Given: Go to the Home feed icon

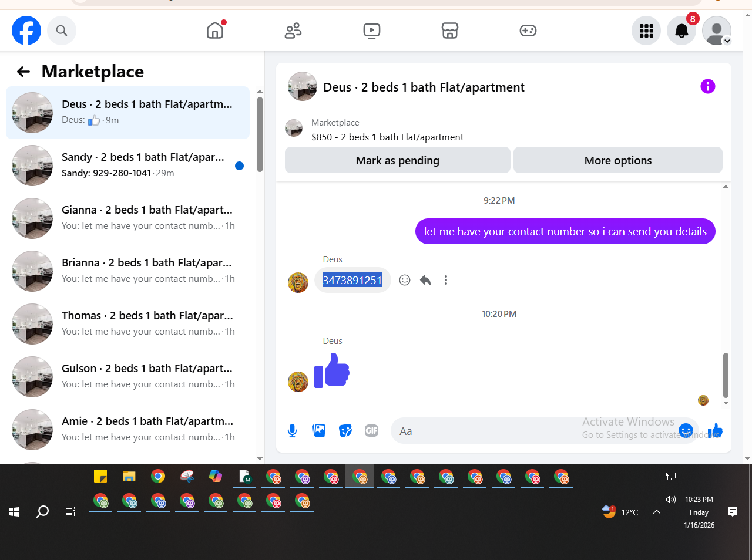Looking at the screenshot, I should point(216,30).
